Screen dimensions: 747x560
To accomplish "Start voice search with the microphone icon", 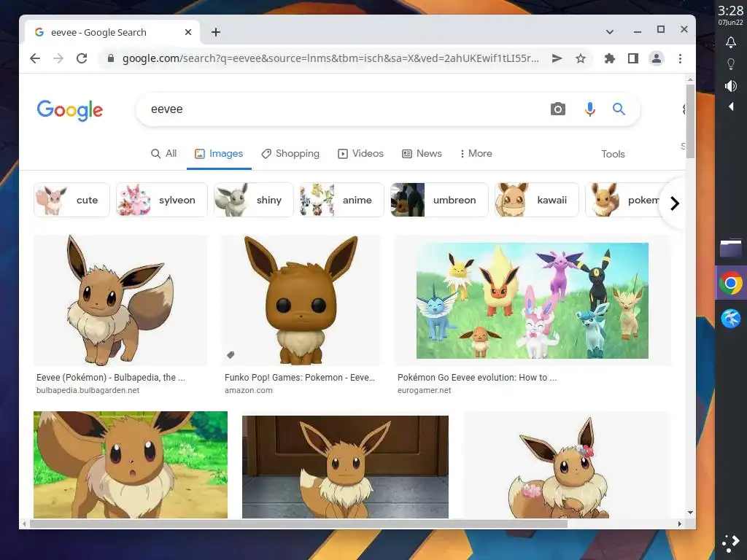I will [589, 109].
